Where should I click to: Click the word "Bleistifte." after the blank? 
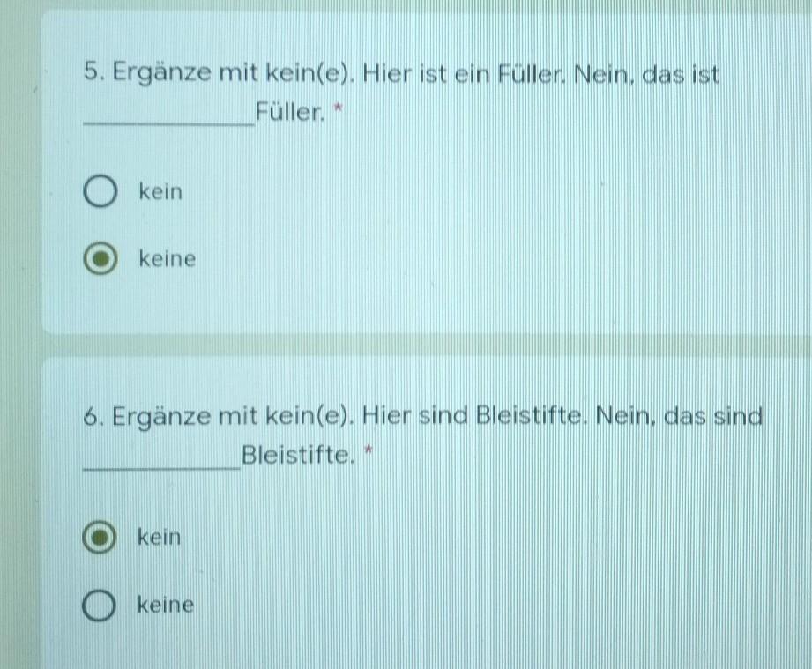298,455
